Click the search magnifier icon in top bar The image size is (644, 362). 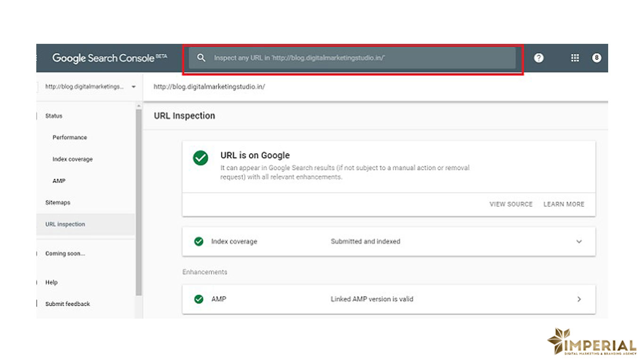[201, 58]
